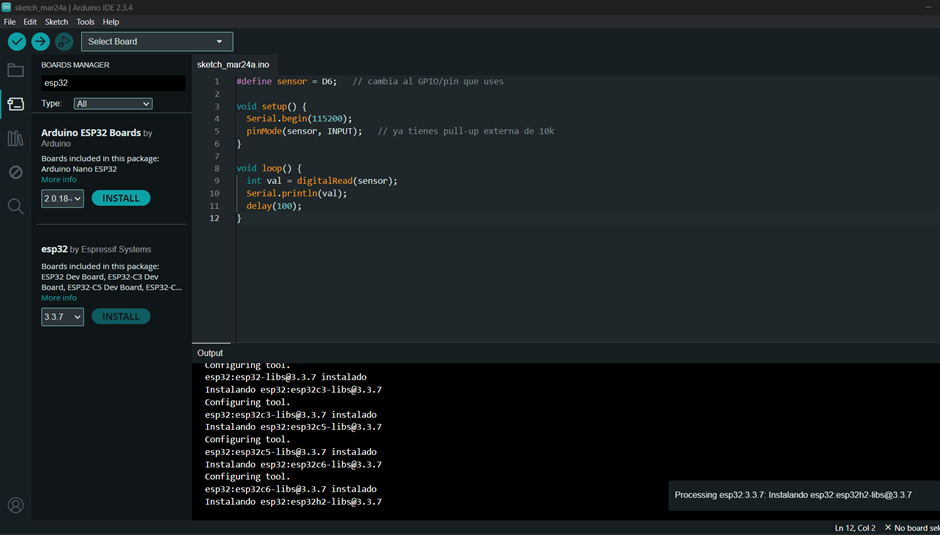Open Arduino ESP32 Boards version dropdown
The width and height of the screenshot is (940, 535).
pos(62,198)
